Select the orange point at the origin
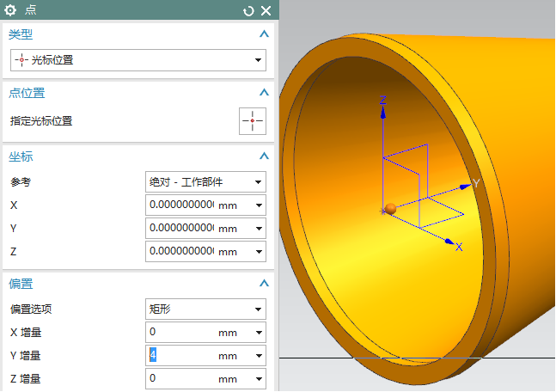The height and width of the screenshot is (392, 556). (x=390, y=209)
